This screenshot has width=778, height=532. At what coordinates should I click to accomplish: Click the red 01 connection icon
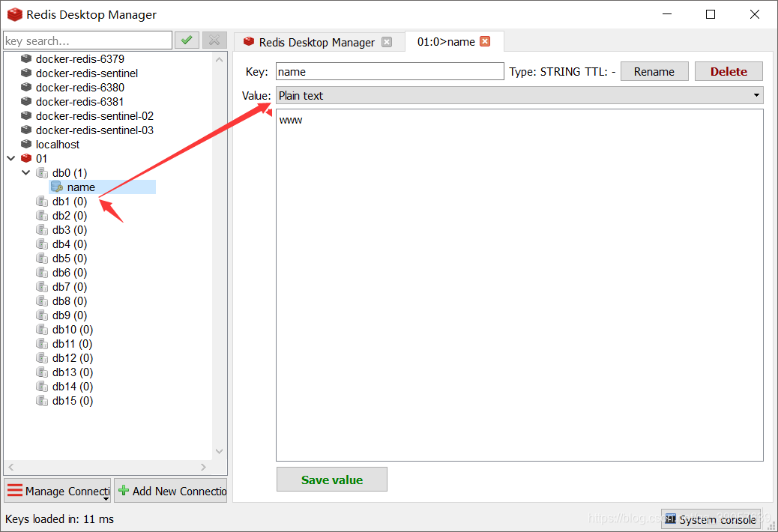26,159
